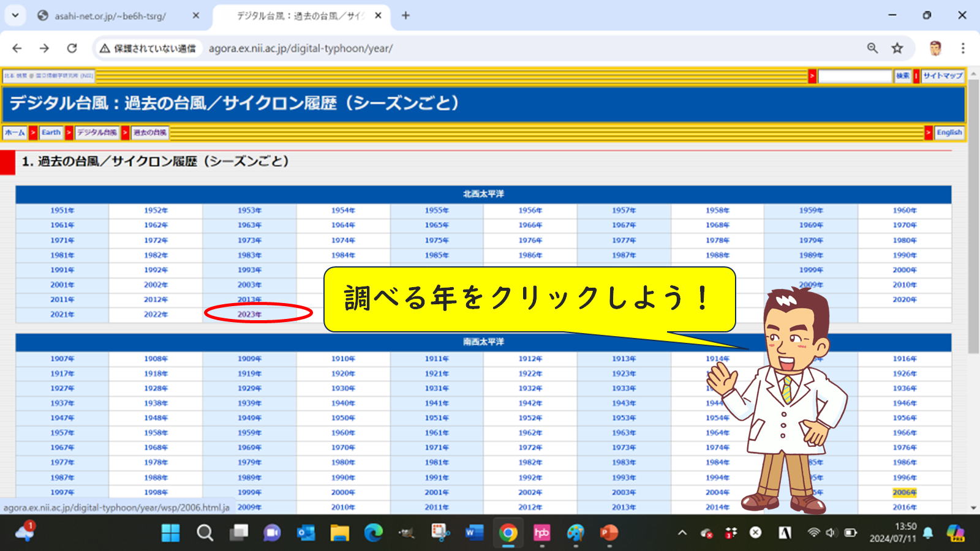Open a new browser tab
This screenshot has width=980, height=551.
click(405, 16)
